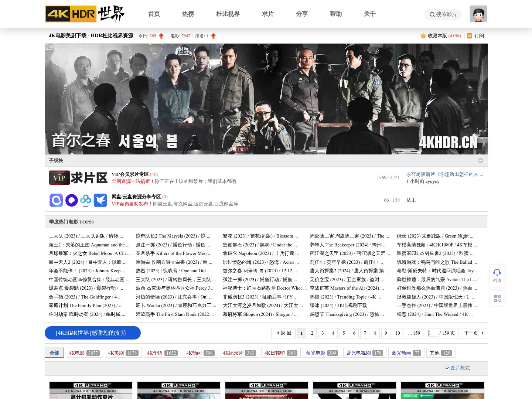Open the VIP 求片区 forum icon

78,178
